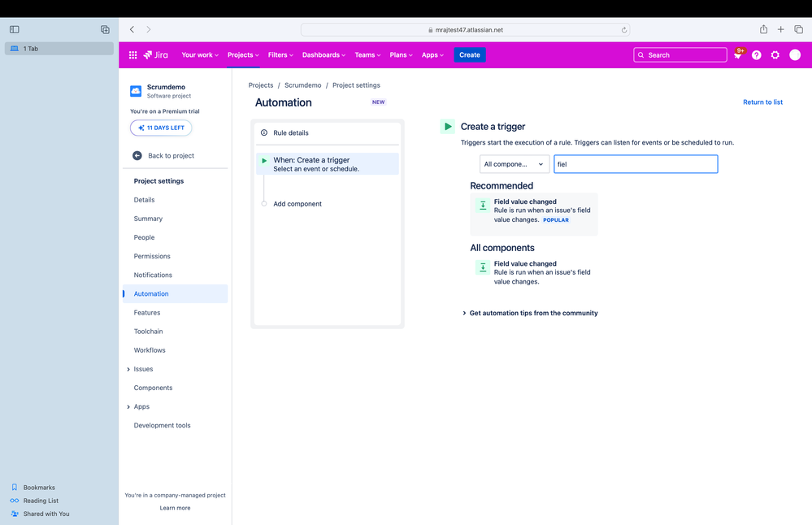Click the Scrumdemo project avatar
This screenshot has height=525, width=812.
click(x=136, y=91)
